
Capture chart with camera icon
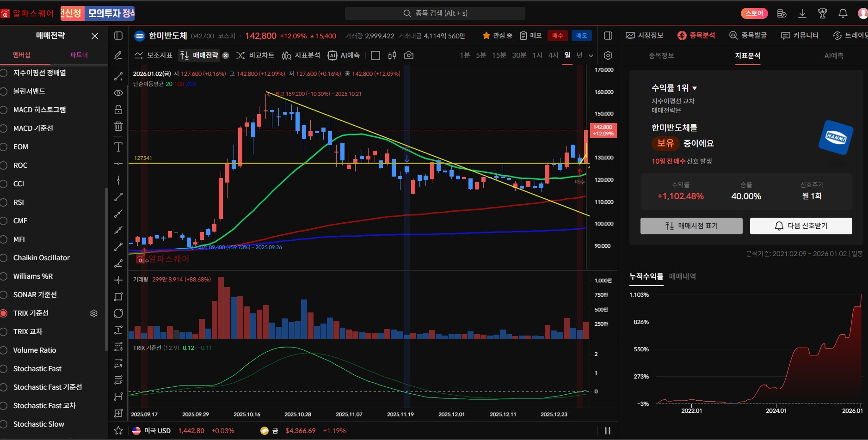[x=409, y=55]
